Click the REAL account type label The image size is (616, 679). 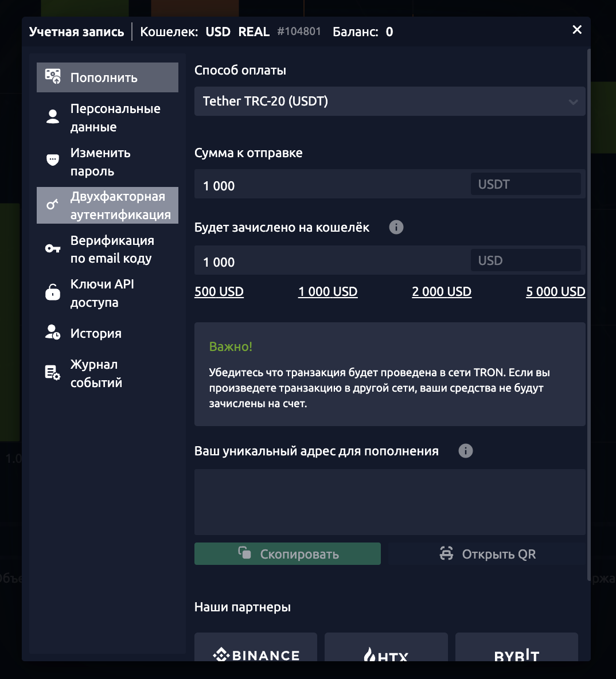(254, 32)
